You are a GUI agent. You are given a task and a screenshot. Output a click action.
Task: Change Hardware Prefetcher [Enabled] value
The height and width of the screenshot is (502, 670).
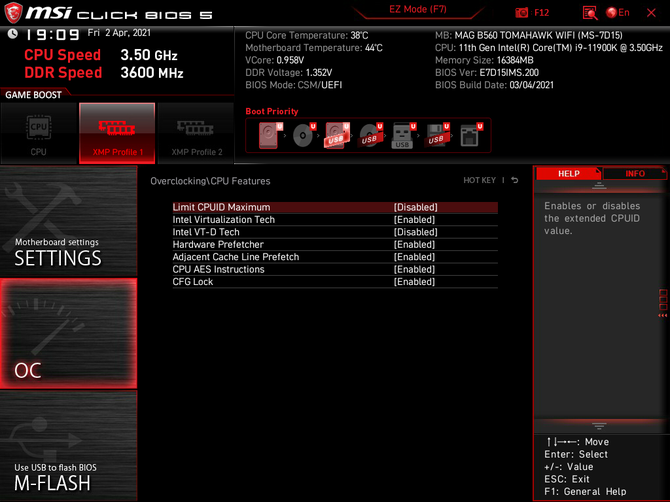click(414, 244)
